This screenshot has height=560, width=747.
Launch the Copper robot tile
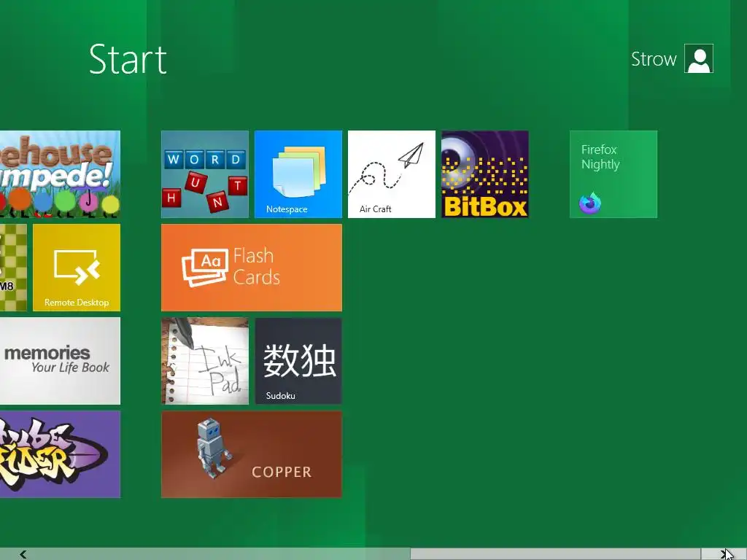(x=252, y=454)
